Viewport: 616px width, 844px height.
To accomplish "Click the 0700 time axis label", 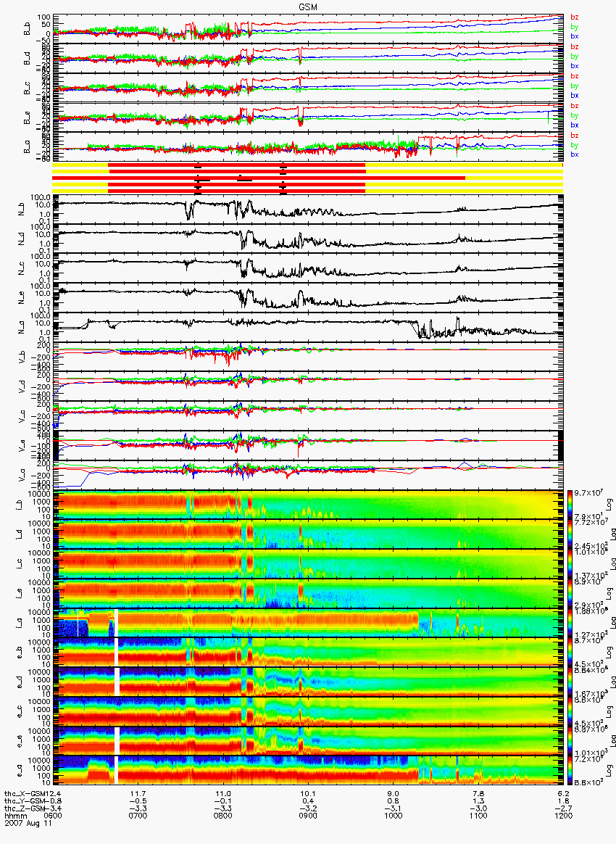I will click(x=138, y=816).
